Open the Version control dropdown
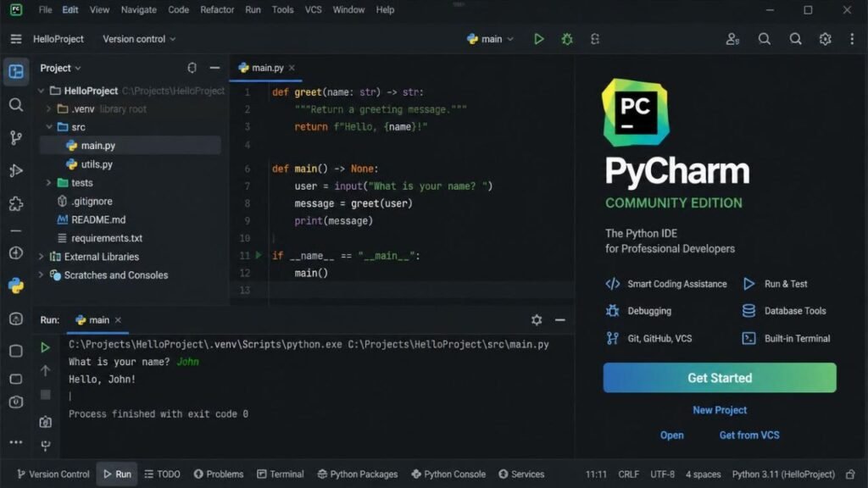Screen dimensions: 868x488 pyautogui.click(x=139, y=39)
